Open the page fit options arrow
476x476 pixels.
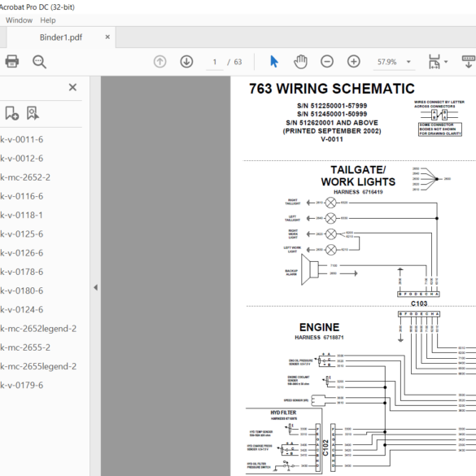(446, 62)
